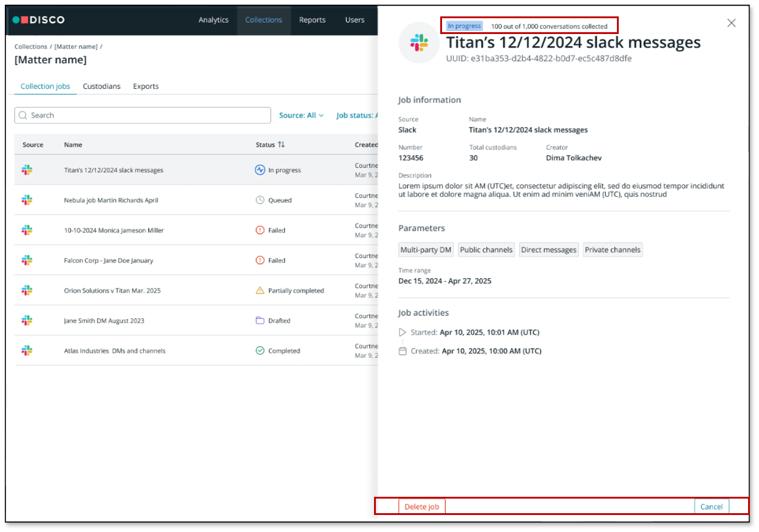Click the Queued clock status icon

point(260,200)
